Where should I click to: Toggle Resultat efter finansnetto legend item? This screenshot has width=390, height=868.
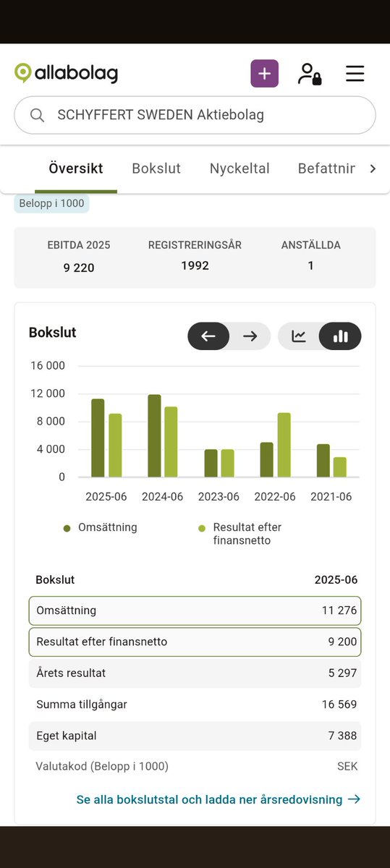click(240, 534)
